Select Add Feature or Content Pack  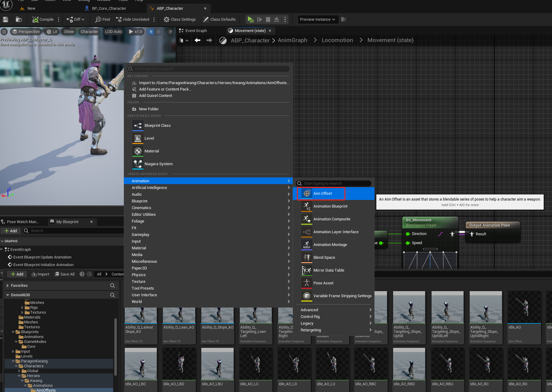pos(165,89)
